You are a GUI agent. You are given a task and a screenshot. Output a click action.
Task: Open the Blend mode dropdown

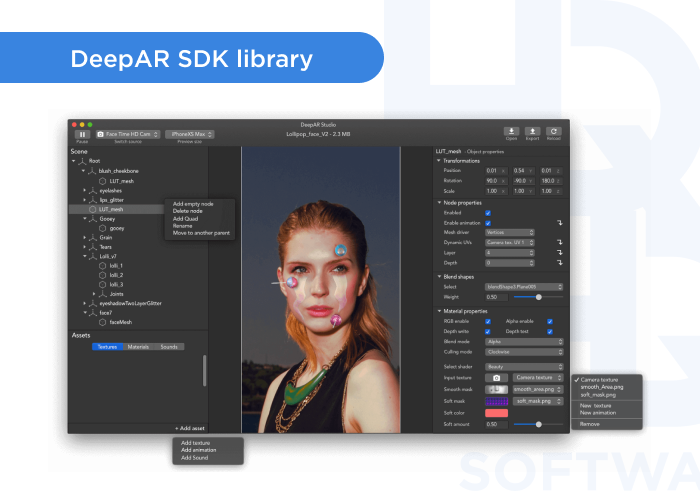(524, 342)
